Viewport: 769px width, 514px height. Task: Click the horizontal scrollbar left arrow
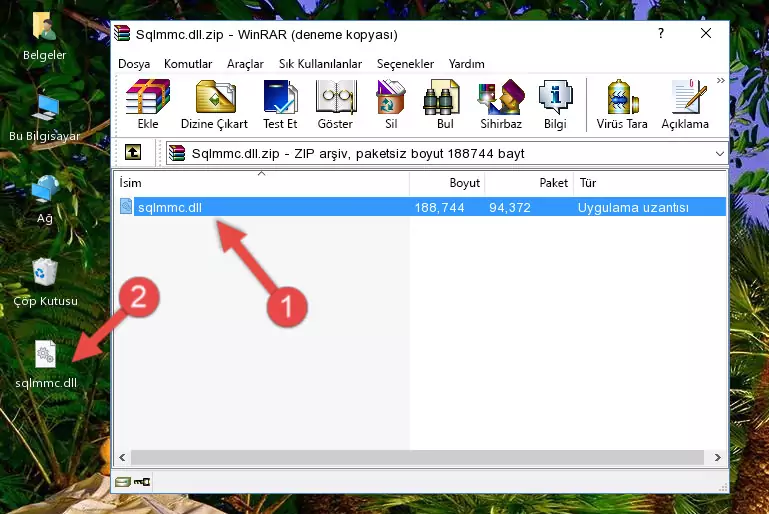(x=122, y=457)
